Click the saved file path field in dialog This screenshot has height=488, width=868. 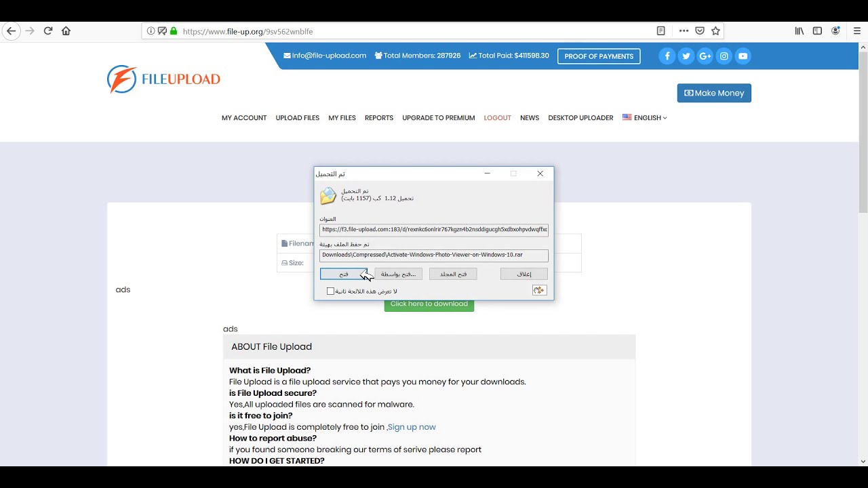(x=434, y=255)
